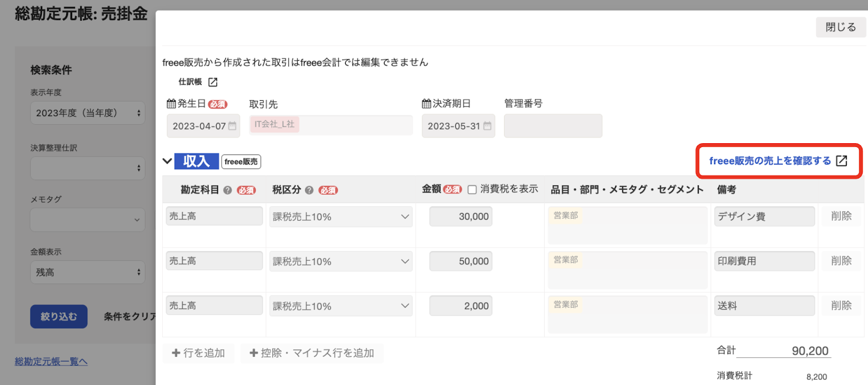The image size is (868, 385).
Task: Open the 金額表示 dropdown showing 残高
Action: [x=87, y=272]
